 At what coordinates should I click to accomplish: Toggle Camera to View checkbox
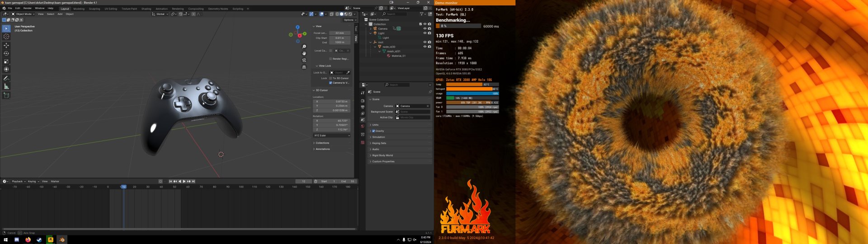point(330,83)
